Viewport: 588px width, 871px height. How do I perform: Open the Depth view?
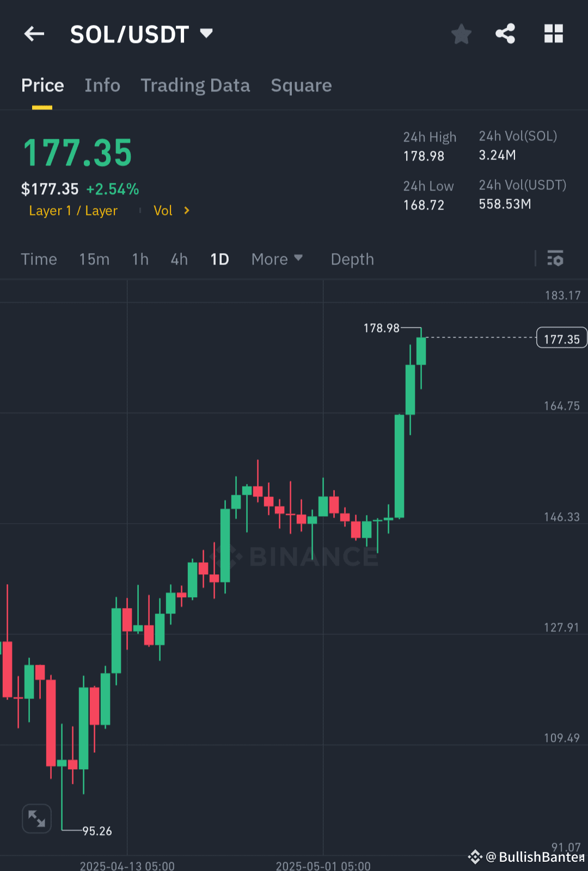(x=352, y=259)
